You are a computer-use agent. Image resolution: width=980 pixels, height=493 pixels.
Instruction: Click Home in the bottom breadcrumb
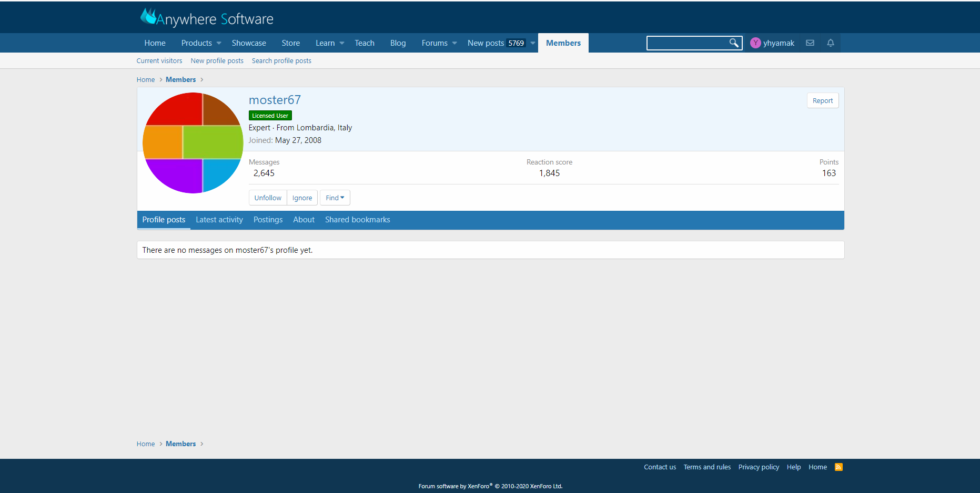tap(146, 444)
